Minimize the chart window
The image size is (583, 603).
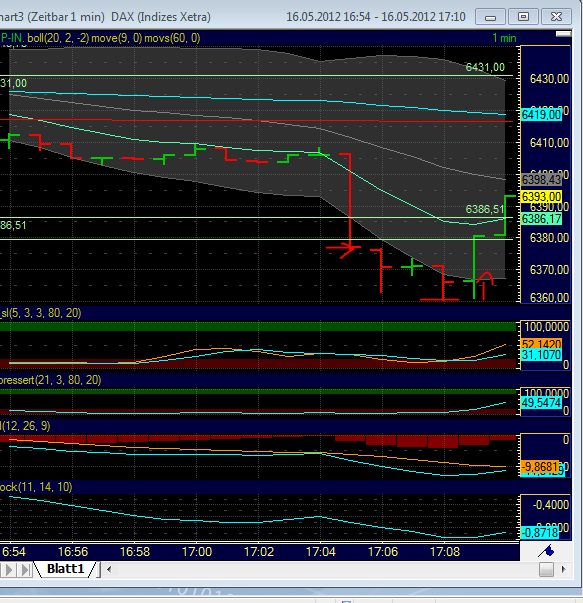pyautogui.click(x=490, y=17)
